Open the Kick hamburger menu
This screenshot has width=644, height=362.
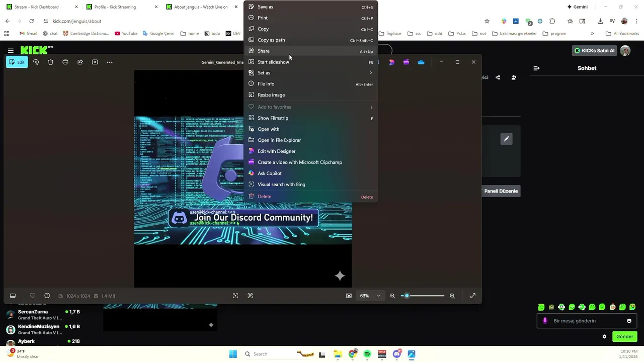[11, 51]
